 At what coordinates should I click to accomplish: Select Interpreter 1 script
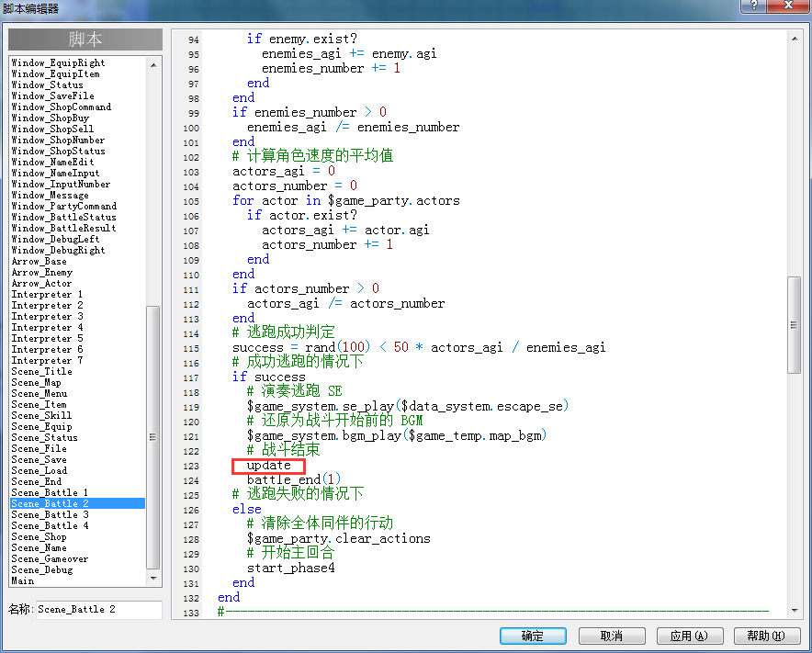click(x=47, y=294)
